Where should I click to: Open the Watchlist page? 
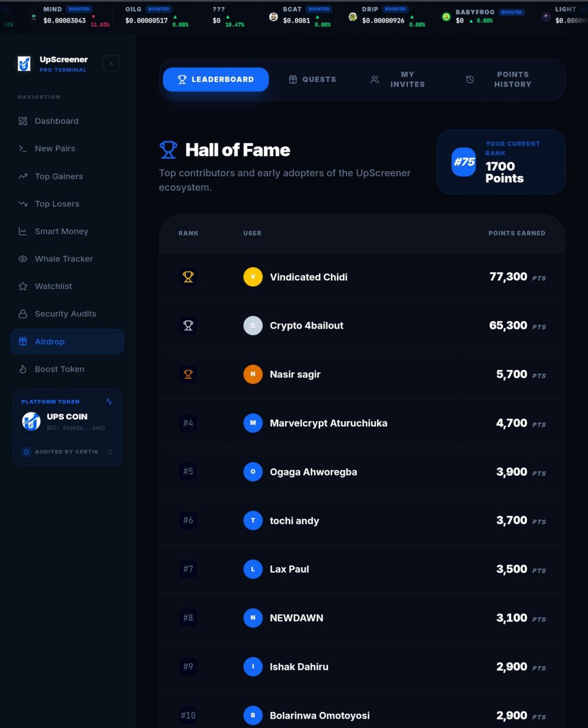pyautogui.click(x=67, y=286)
